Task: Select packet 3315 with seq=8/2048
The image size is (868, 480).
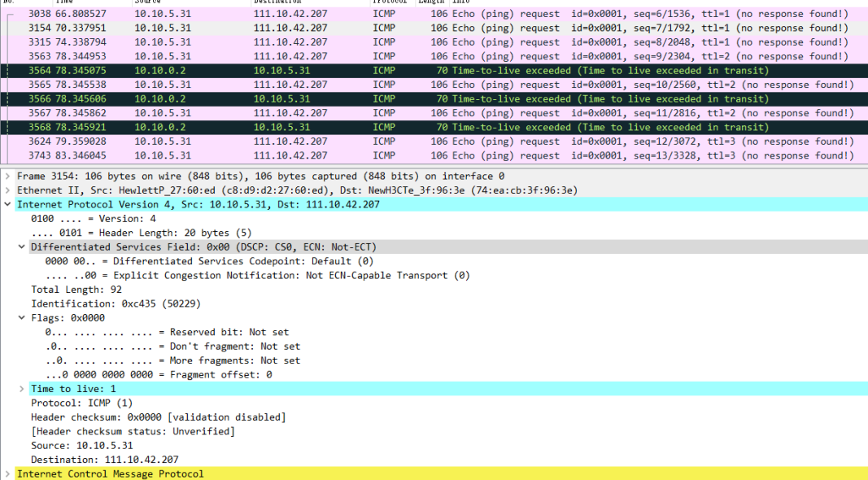Action: (434, 42)
